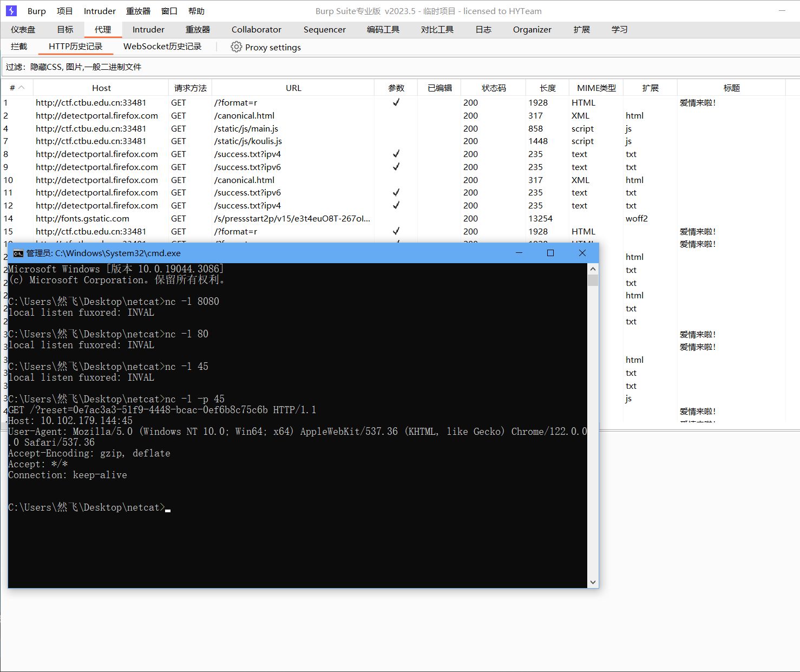Maximize the cmd.exe window
The width and height of the screenshot is (800, 672).
tap(550, 253)
